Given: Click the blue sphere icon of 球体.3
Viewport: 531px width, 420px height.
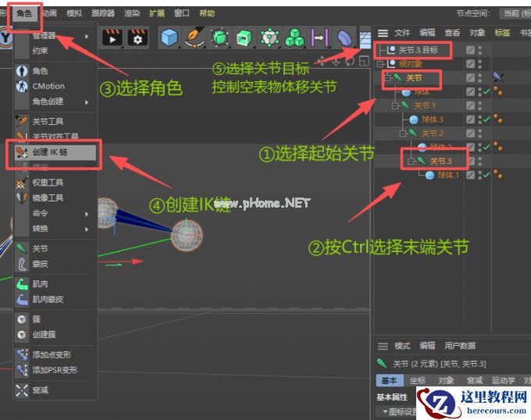Looking at the screenshot, I should (x=414, y=119).
